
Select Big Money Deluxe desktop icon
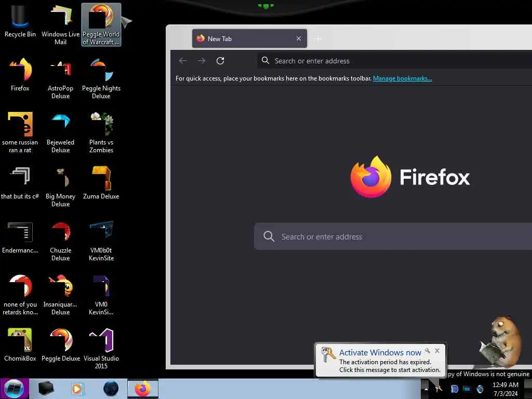60,187
